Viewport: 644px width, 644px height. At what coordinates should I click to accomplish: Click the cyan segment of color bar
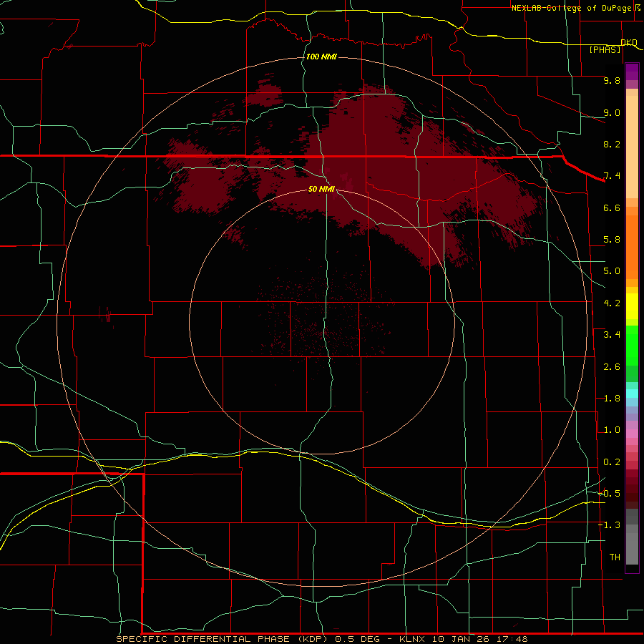[632, 394]
